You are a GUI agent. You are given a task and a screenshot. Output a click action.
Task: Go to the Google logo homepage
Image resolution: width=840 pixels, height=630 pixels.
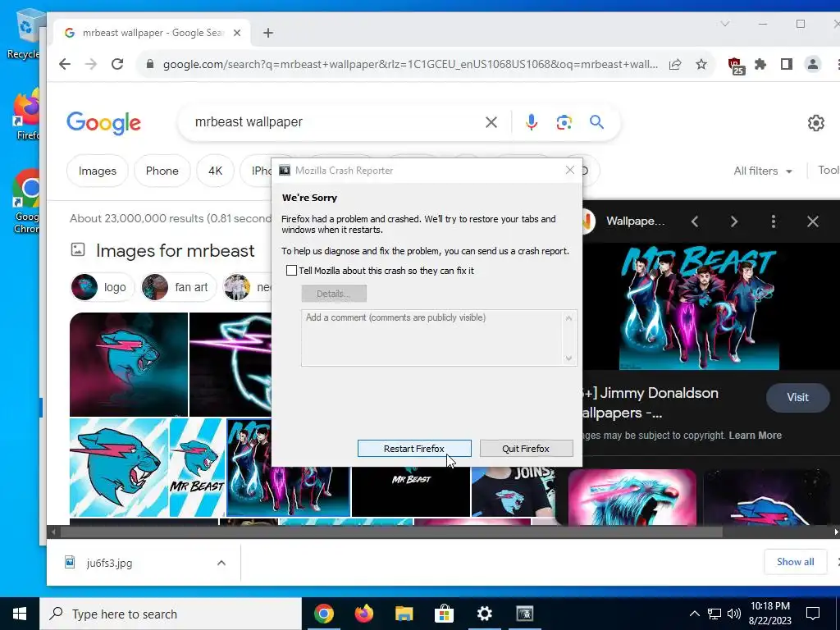click(103, 123)
